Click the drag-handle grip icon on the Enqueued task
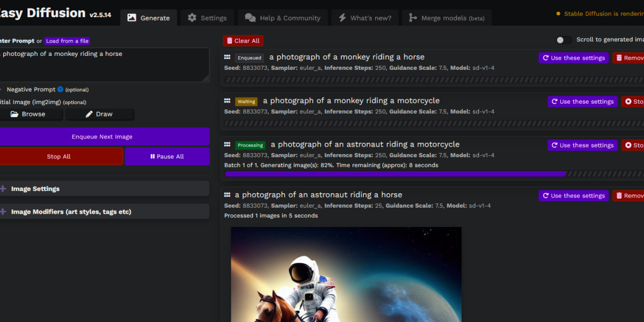Image resolution: width=644 pixels, height=322 pixels. 227,57
